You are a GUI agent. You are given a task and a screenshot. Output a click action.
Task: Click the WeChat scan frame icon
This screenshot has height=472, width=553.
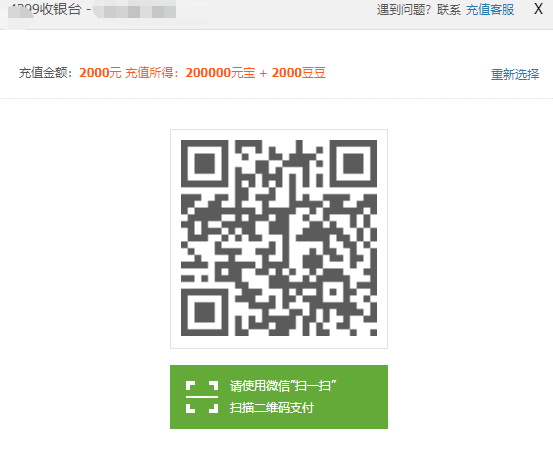click(x=202, y=397)
